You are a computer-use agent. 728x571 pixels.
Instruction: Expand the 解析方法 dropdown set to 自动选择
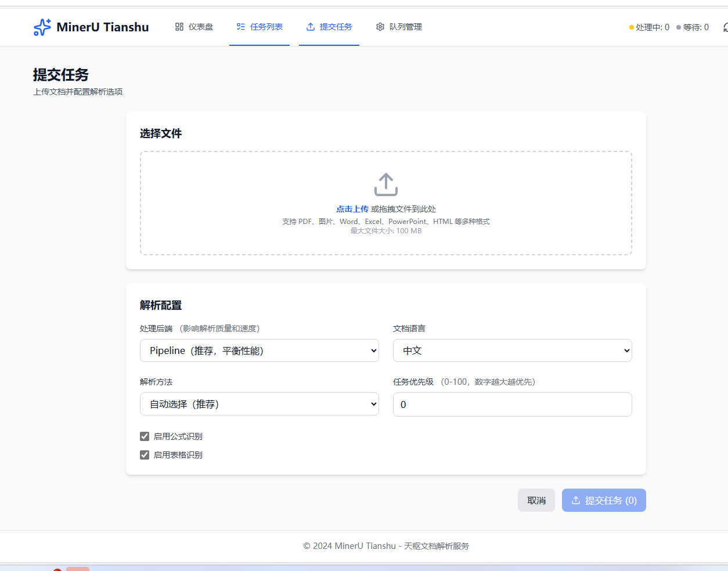[x=259, y=404]
